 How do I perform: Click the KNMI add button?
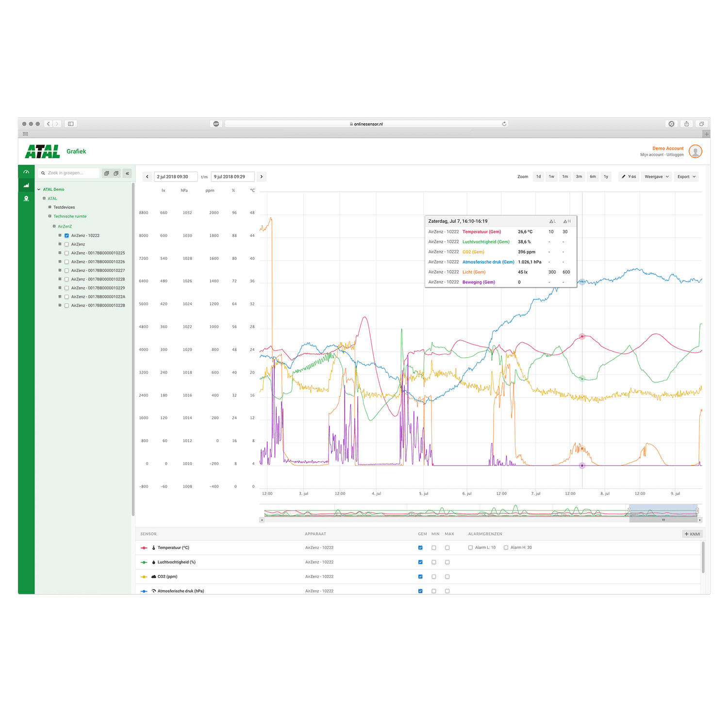pyautogui.click(x=692, y=534)
